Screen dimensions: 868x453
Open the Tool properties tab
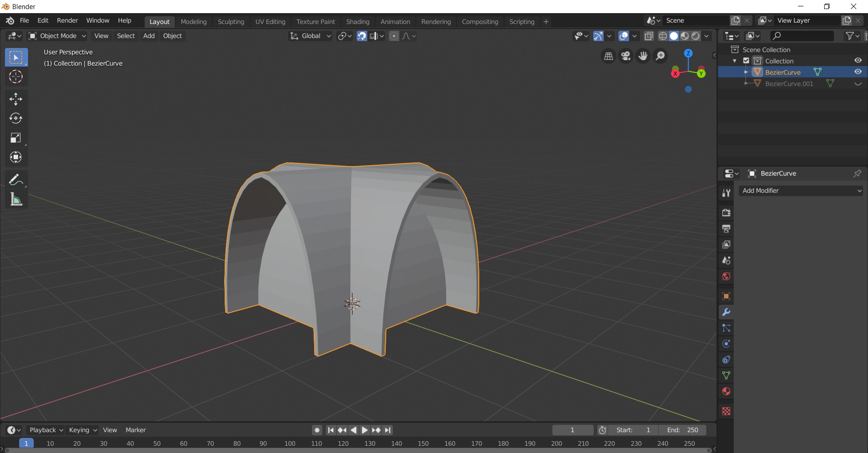[726, 193]
